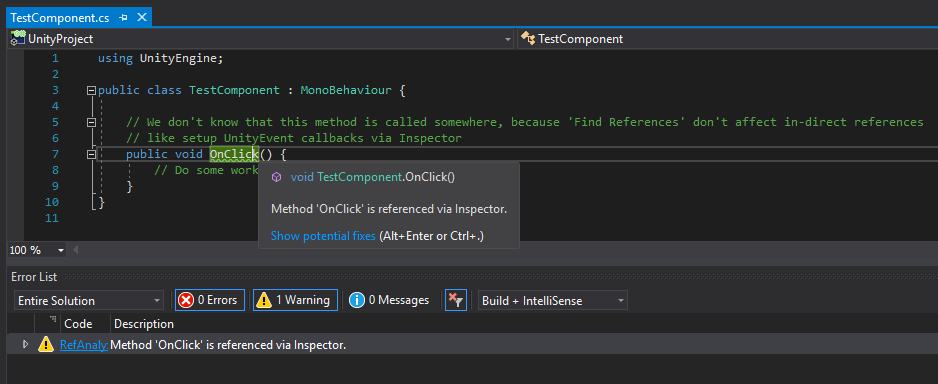
Task: Toggle the 0 Messages filter
Action: coord(389,300)
